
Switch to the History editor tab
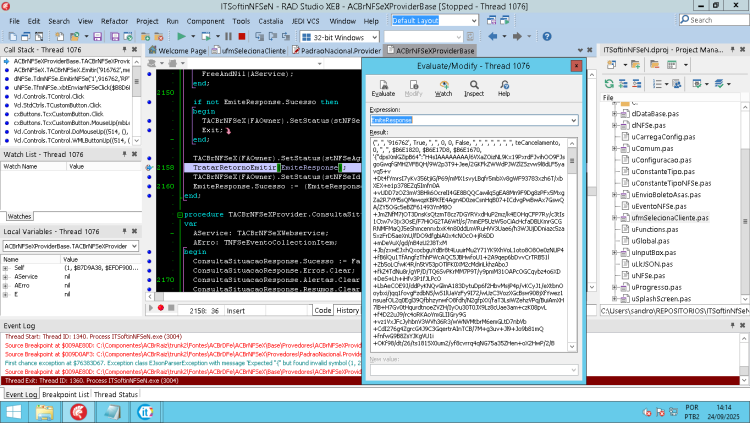(x=348, y=310)
